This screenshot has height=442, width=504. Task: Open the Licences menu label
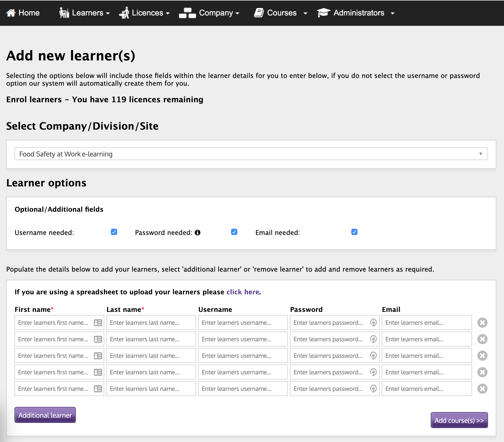[148, 13]
